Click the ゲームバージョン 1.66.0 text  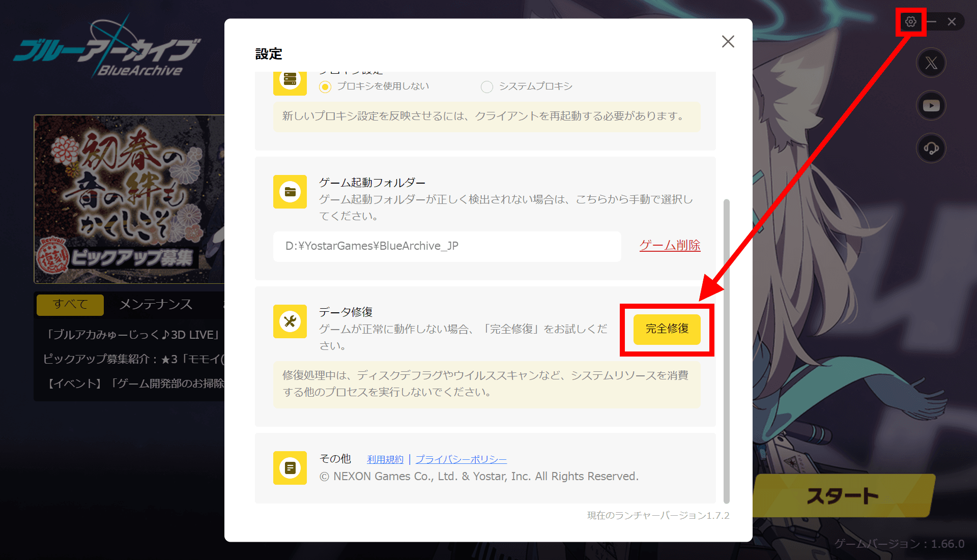pyautogui.click(x=899, y=544)
